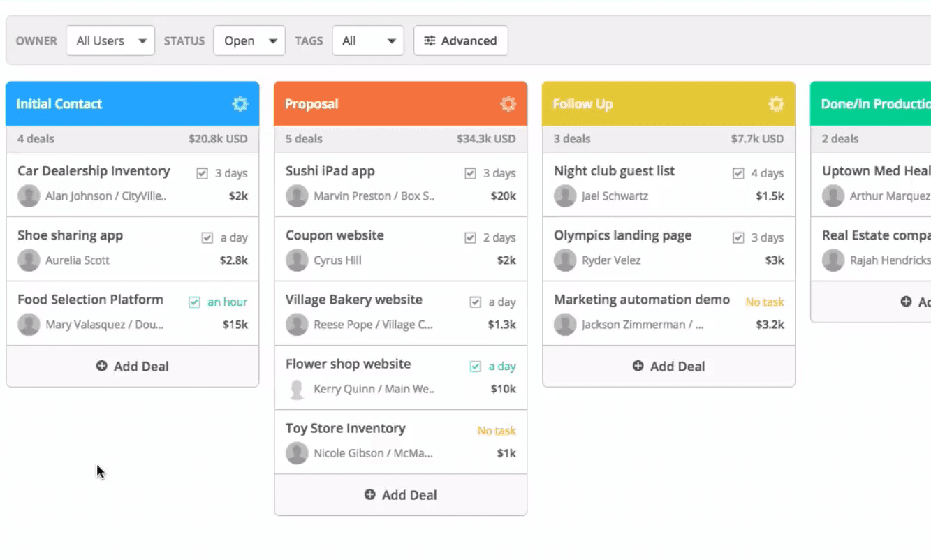Open the Tags dropdown showing All
Viewport: 931px width, 560px height.
[x=368, y=40]
